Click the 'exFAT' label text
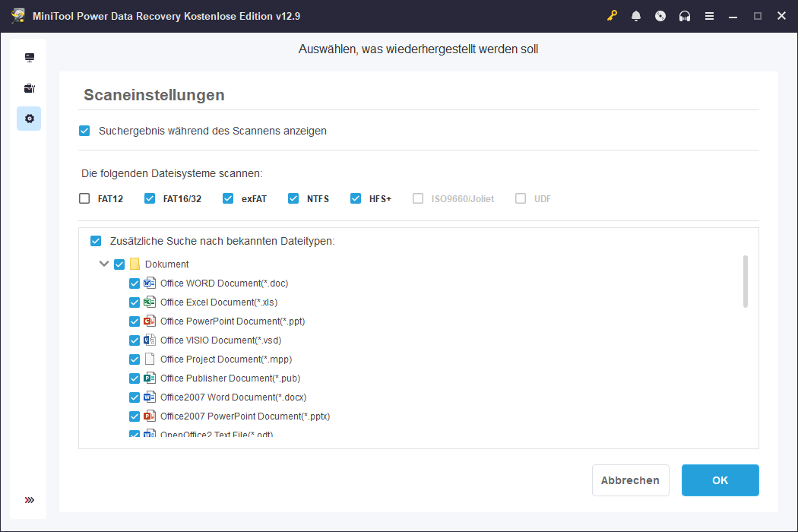The height and width of the screenshot is (532, 798). click(254, 198)
